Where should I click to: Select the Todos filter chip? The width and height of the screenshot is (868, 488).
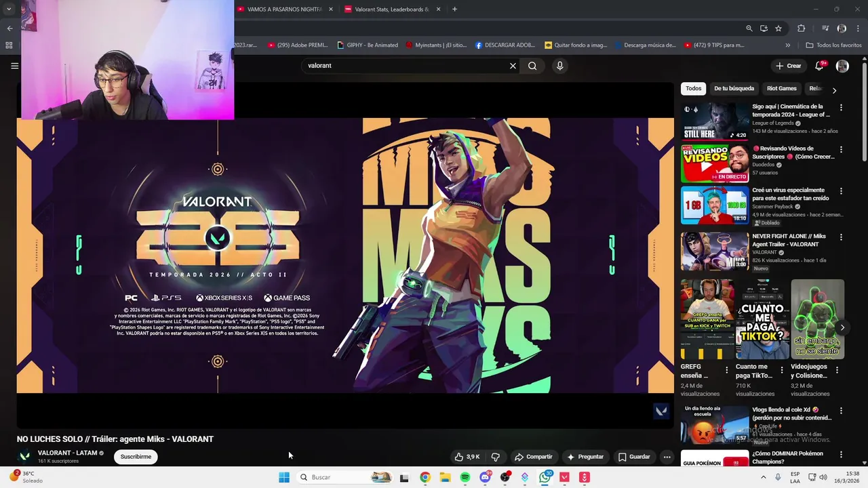(693, 89)
